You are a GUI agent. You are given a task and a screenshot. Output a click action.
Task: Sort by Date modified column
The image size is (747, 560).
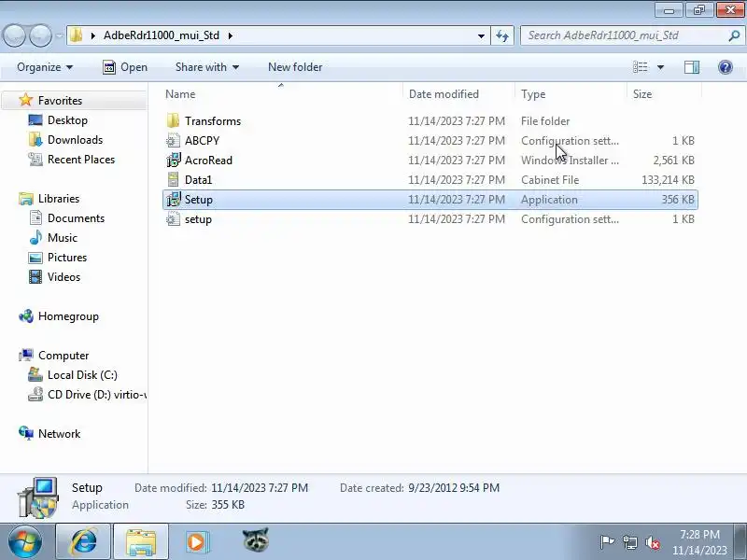(458, 94)
